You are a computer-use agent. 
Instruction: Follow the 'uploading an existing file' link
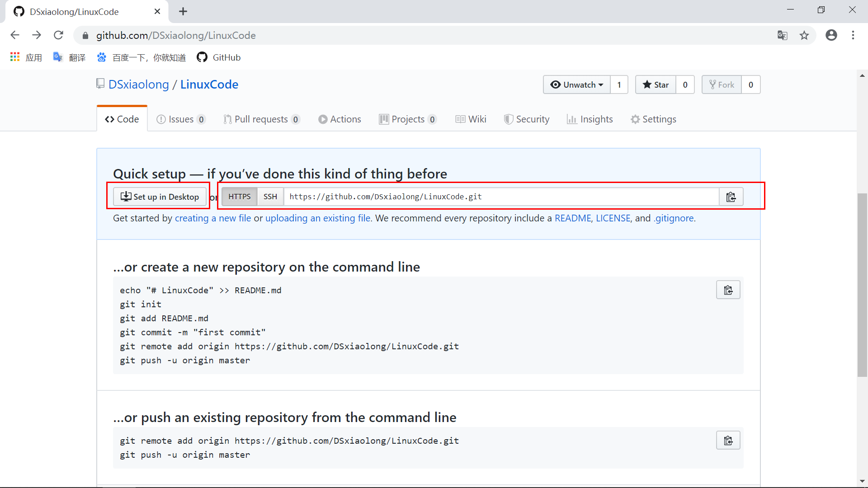318,218
